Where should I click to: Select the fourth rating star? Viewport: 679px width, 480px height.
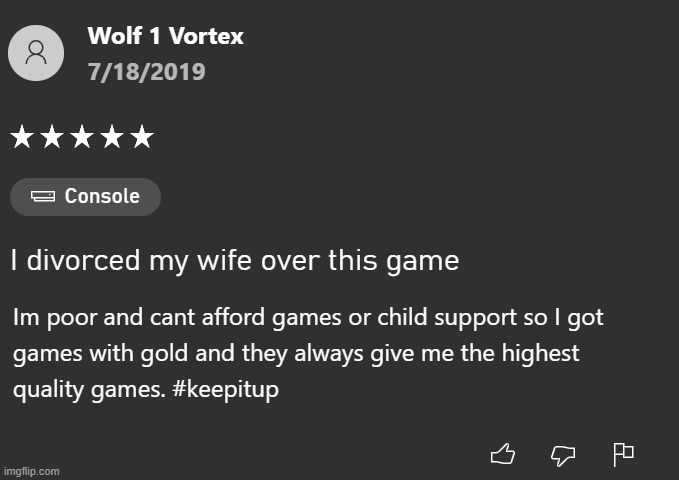click(x=112, y=137)
